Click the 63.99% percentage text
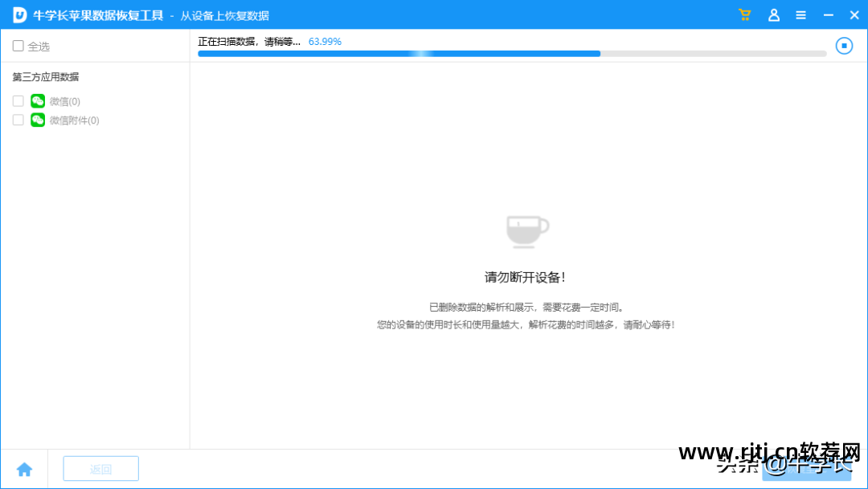The image size is (868, 489). tap(325, 41)
